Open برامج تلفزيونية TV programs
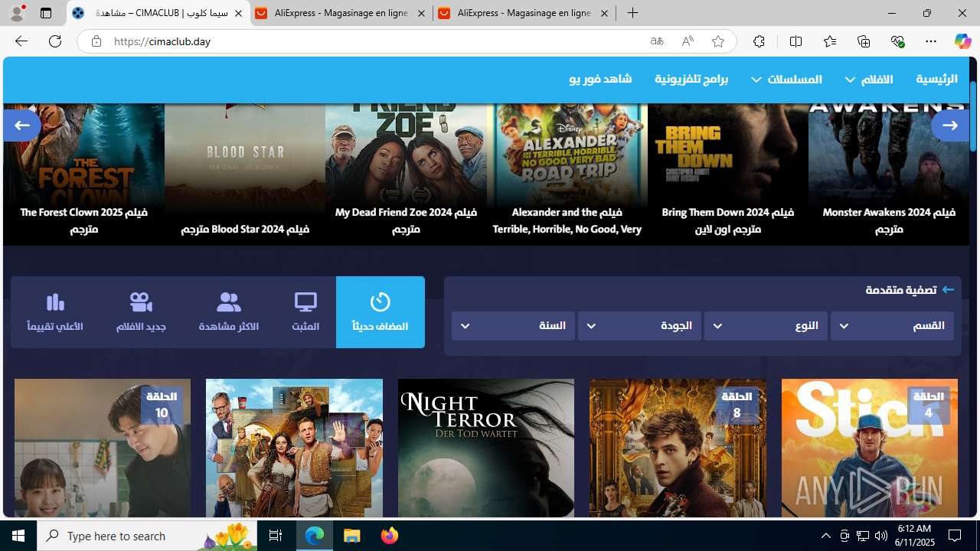This screenshot has width=980, height=551. pos(691,79)
